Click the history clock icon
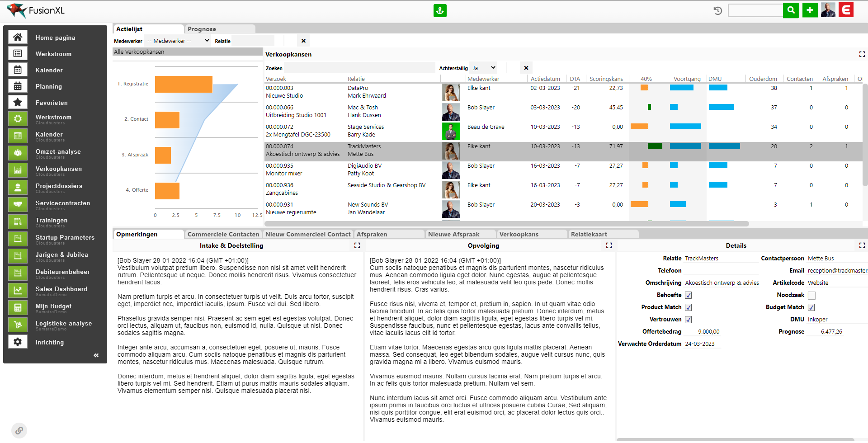The width and height of the screenshot is (868, 443). click(x=717, y=10)
